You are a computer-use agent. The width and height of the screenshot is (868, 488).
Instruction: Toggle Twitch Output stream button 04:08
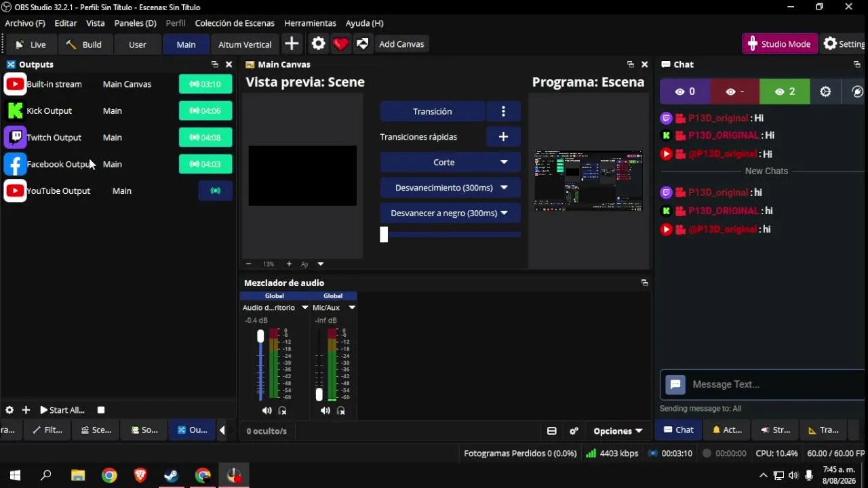(205, 138)
